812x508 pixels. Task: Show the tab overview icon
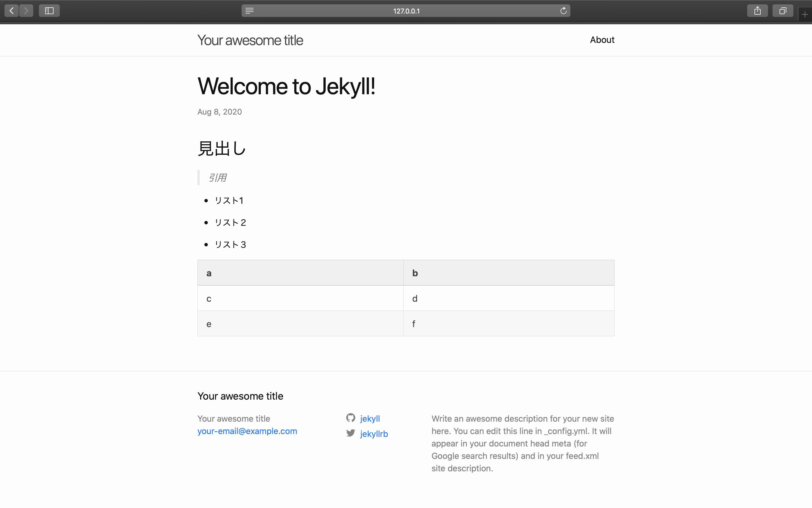783,11
